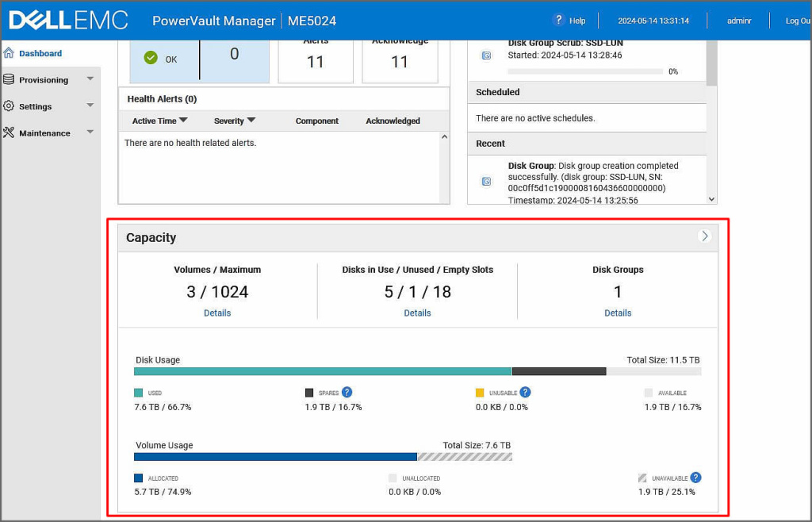Expand the Settings menu arrow
Viewport: 812px width, 522px height.
pyautogui.click(x=90, y=106)
